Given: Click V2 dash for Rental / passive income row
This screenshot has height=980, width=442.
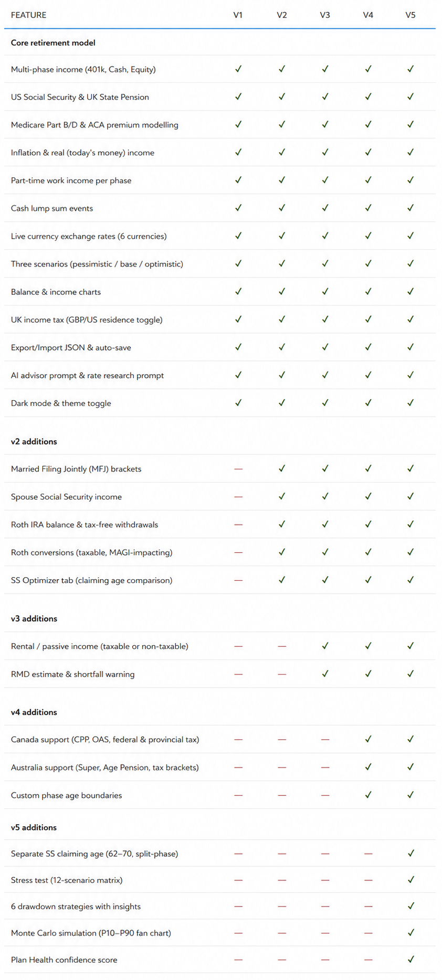Looking at the screenshot, I should tap(282, 646).
